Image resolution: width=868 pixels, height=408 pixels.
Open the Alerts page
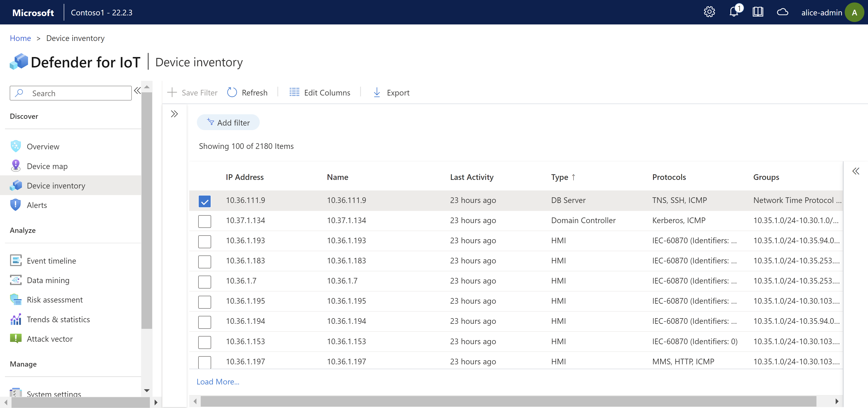pos(37,205)
